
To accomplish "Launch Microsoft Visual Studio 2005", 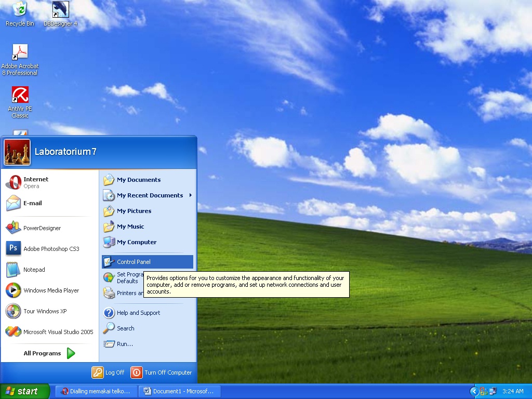I will (x=49, y=332).
